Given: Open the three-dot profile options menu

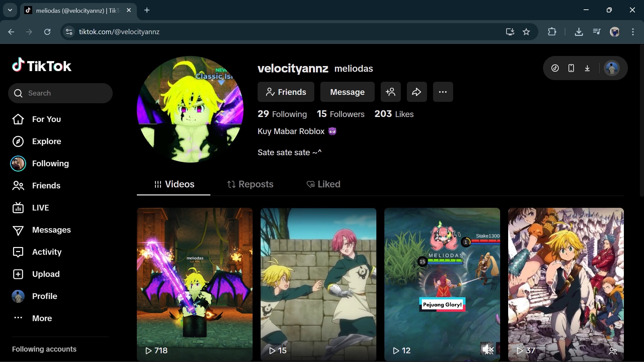Looking at the screenshot, I should tap(443, 92).
